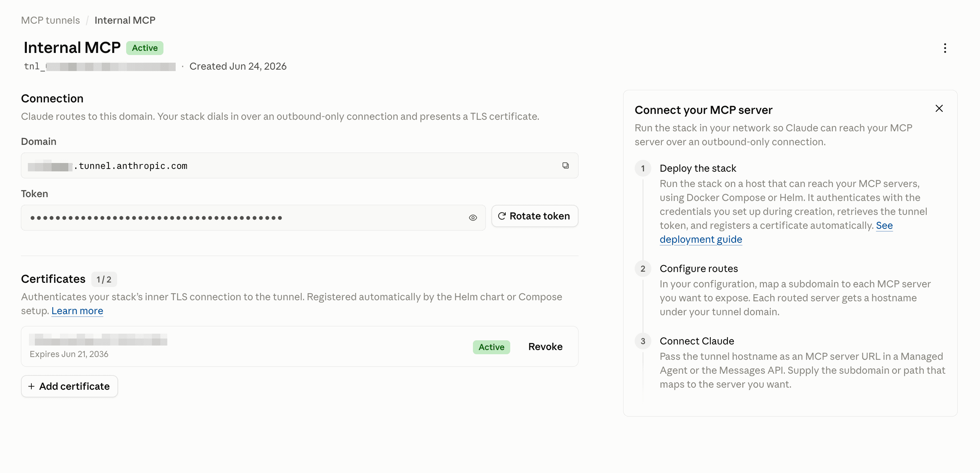The image size is (980, 473).
Task: Click the Internal MCP breadcrumb item
Action: (125, 20)
